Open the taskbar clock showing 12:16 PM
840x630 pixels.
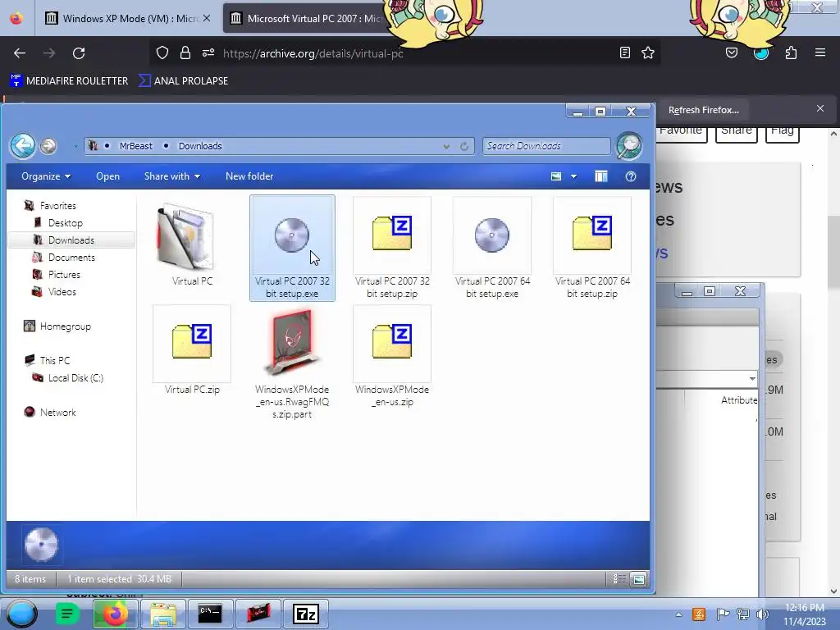click(x=805, y=614)
